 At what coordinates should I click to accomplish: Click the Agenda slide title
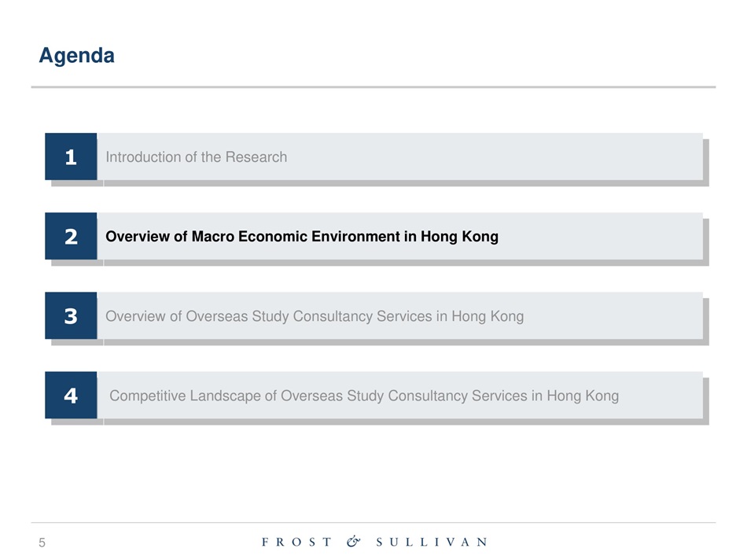pyautogui.click(x=76, y=56)
